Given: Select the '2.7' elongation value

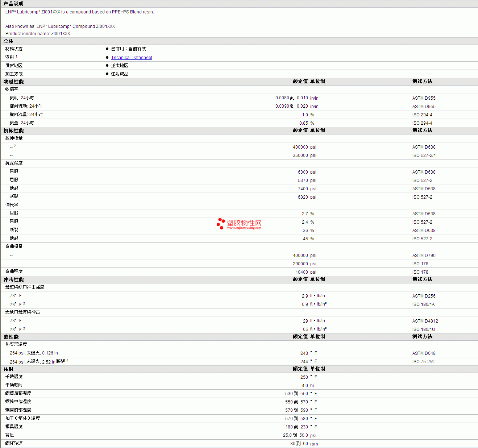Looking at the screenshot, I should (x=305, y=214).
